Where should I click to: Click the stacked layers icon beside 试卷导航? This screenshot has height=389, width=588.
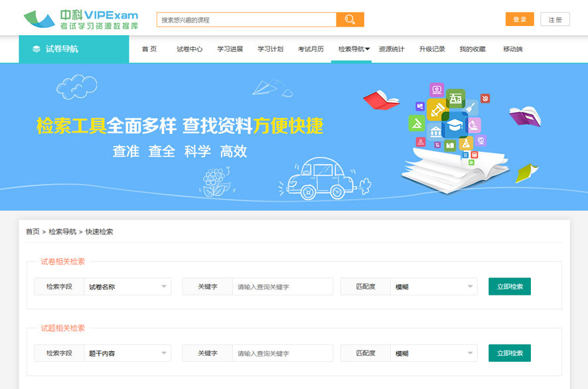pyautogui.click(x=37, y=48)
